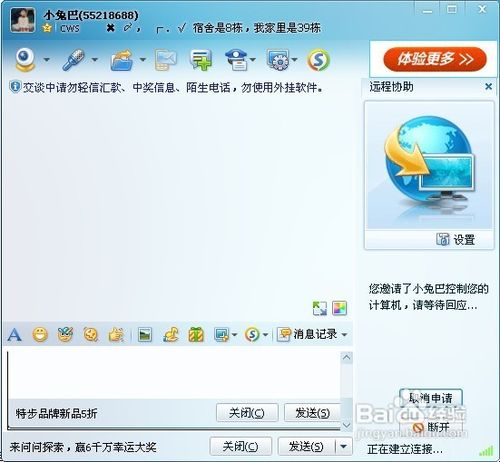Viewport: 500px width, 462px height.
Task: Open the font style A icon
Action: 15,334
